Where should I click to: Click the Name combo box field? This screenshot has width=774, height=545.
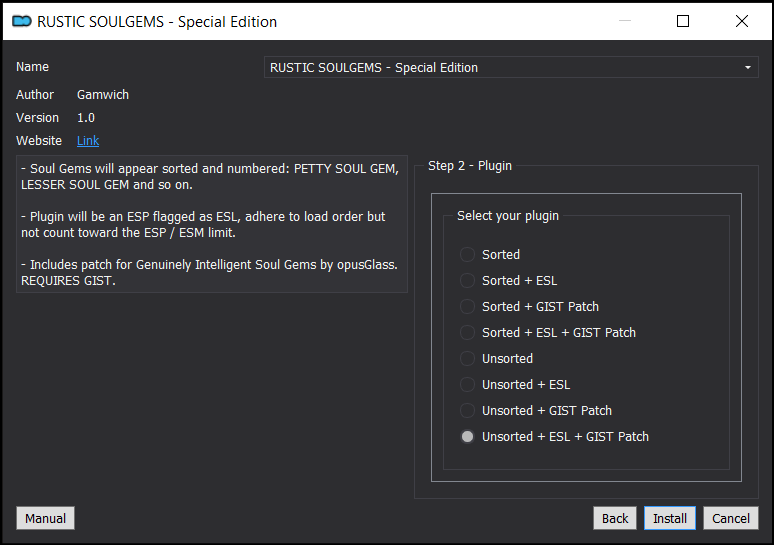pos(511,67)
